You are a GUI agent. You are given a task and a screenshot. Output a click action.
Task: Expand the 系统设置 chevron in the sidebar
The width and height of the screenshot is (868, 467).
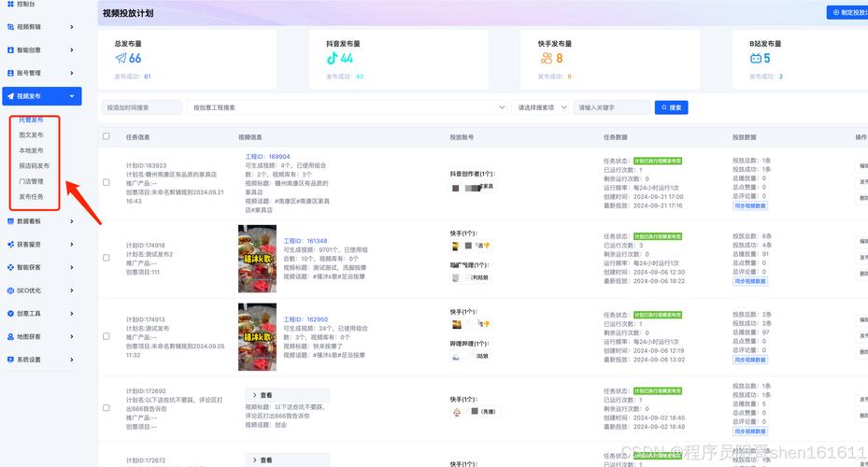pos(72,359)
